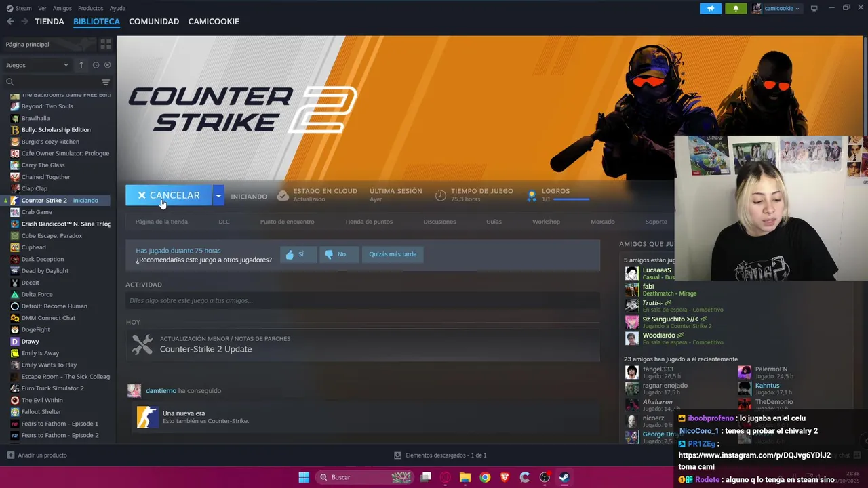Switch to the TIENDA tab

click(x=50, y=22)
